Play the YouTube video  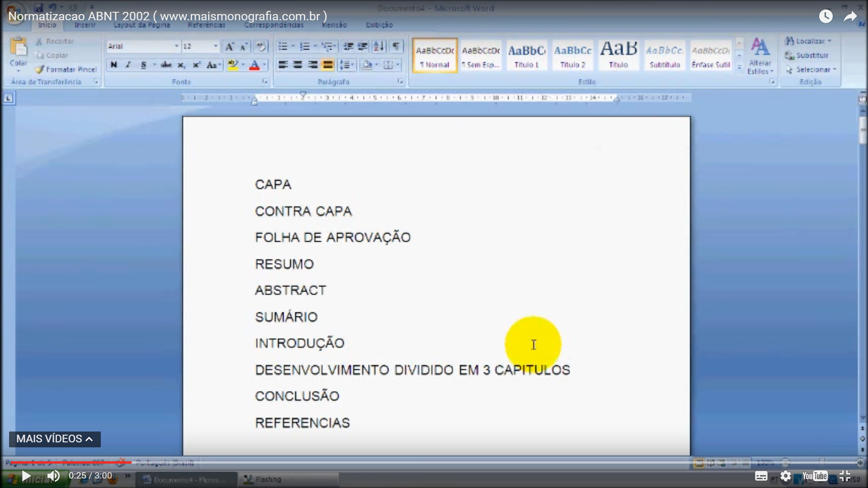point(26,476)
